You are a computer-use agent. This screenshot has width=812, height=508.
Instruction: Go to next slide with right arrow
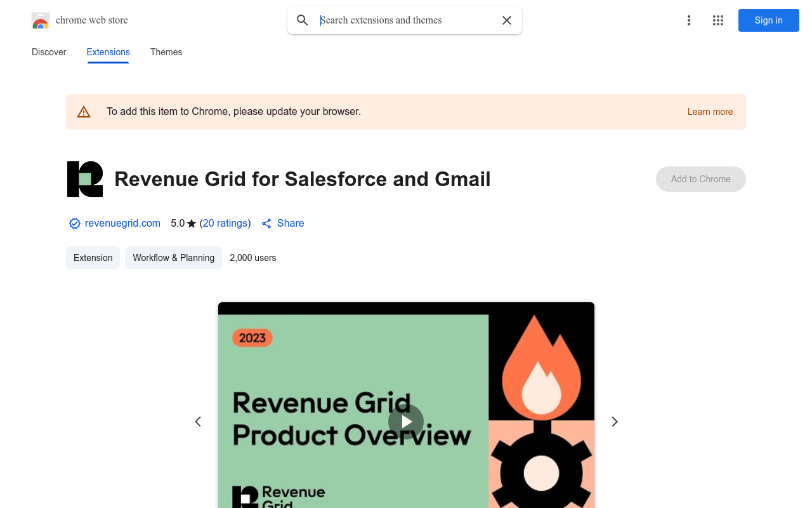point(614,422)
